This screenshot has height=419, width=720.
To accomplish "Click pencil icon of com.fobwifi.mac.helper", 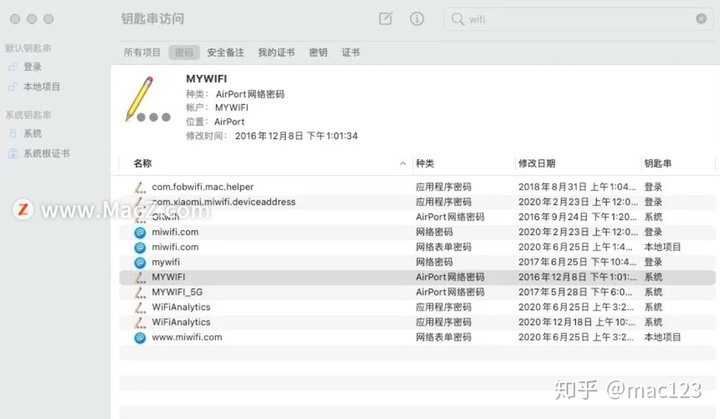I will point(140,187).
